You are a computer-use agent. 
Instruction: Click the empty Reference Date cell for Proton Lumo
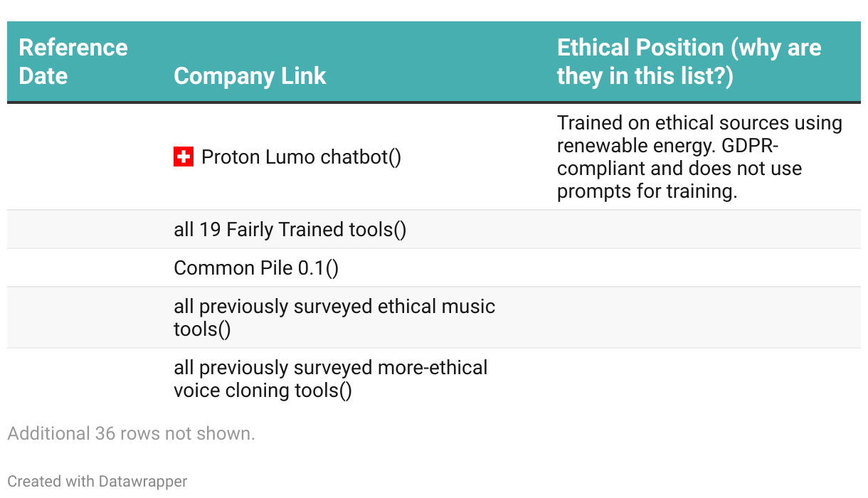[84, 157]
